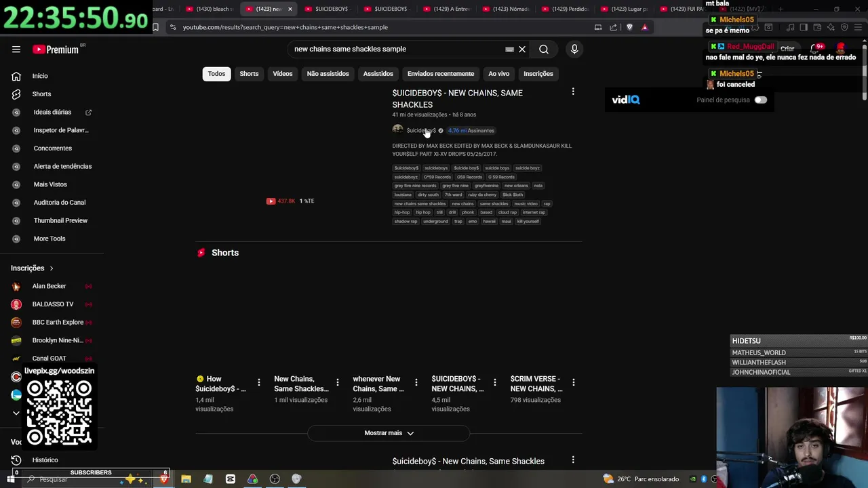This screenshot has width=868, height=488.
Task: Open vidIQ Ideais diárias
Action: click(52, 112)
